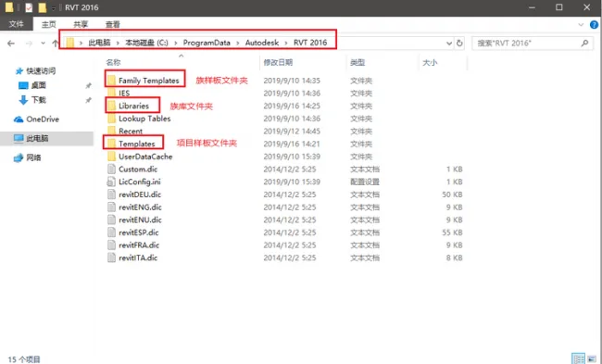Click the Custom.dic file icon
Screen dimensions: 602x364
(x=111, y=169)
